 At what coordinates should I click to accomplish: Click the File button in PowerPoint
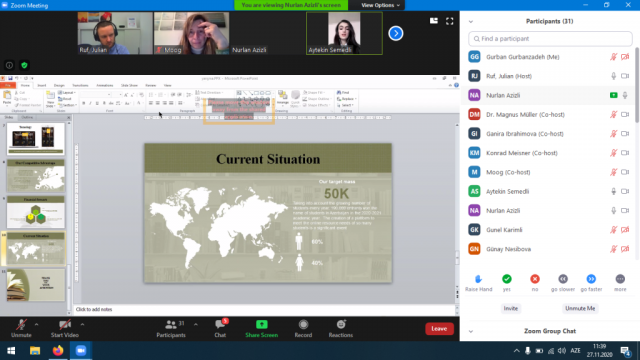point(8,86)
